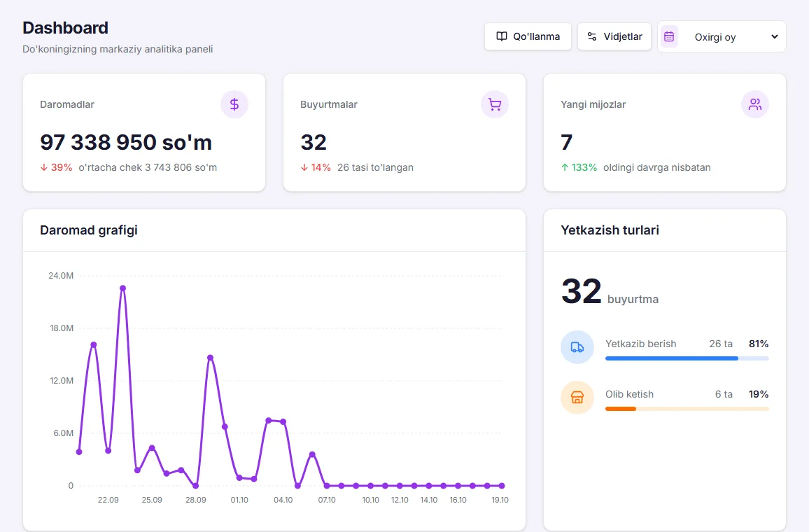The image size is (809, 532).
Task: Click the Dashboard page heading
Action: pos(66,28)
